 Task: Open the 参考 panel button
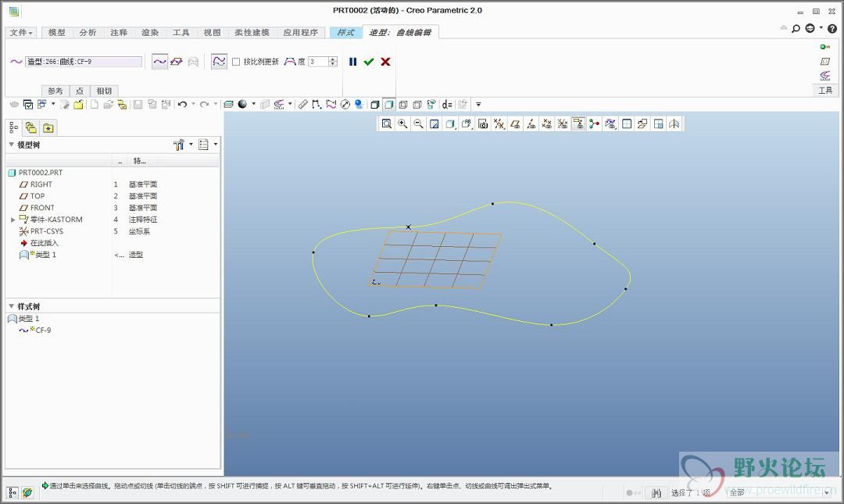click(55, 91)
